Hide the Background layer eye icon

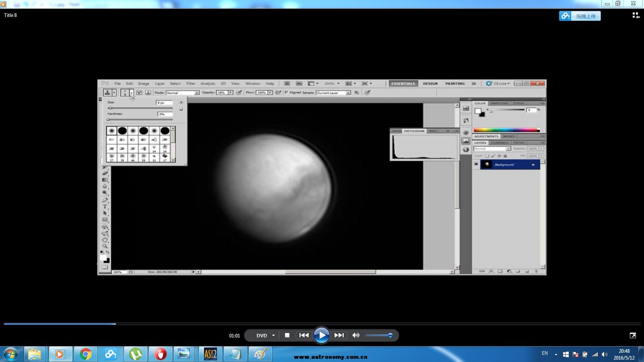coord(476,165)
